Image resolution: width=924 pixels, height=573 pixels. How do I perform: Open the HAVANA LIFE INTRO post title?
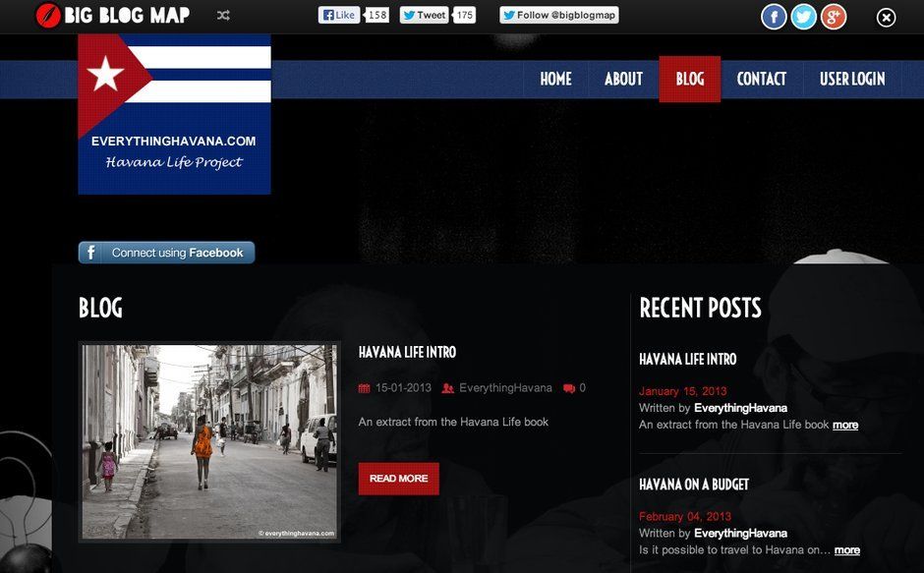pyautogui.click(x=407, y=353)
